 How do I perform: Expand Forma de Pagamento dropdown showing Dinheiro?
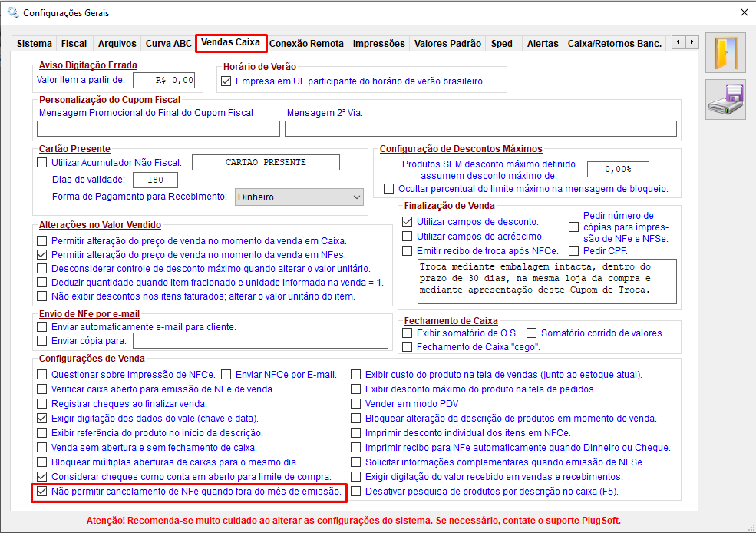pos(299,197)
